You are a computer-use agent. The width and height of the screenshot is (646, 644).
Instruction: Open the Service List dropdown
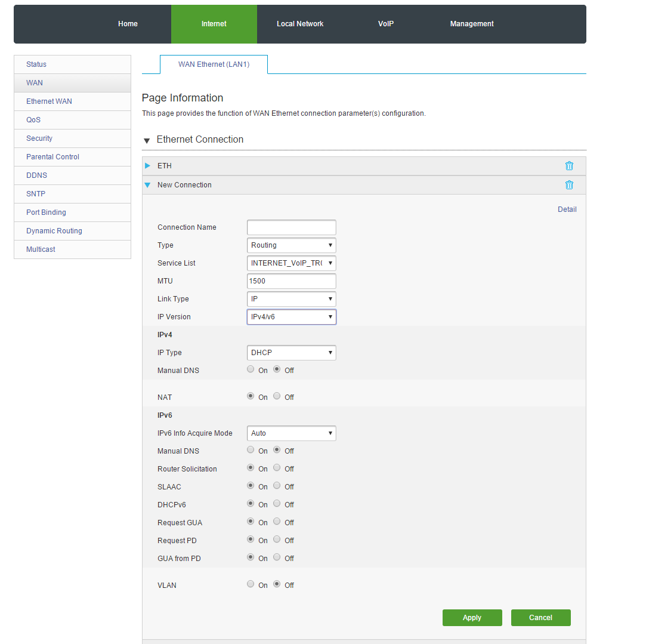(291, 263)
